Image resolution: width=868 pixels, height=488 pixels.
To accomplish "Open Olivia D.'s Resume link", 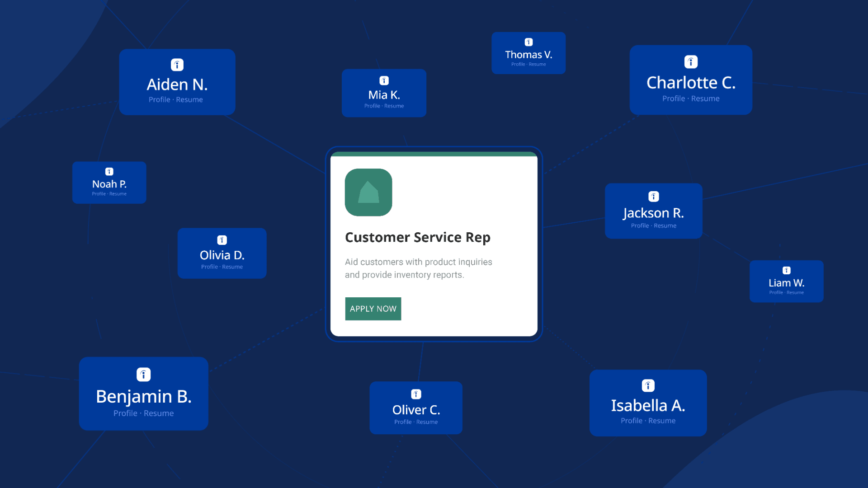I will coord(232,267).
